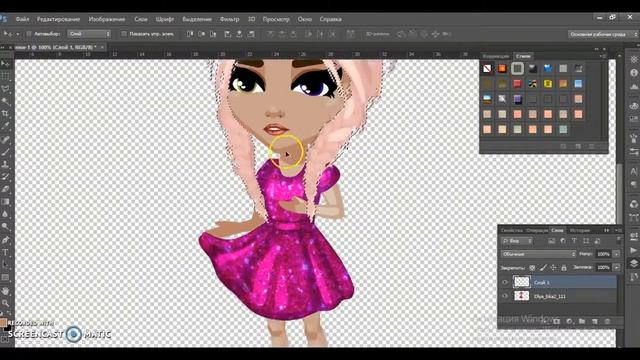Viewport: 640px width, 360px height.
Task: Select the Gradient tool
Action: point(5,202)
